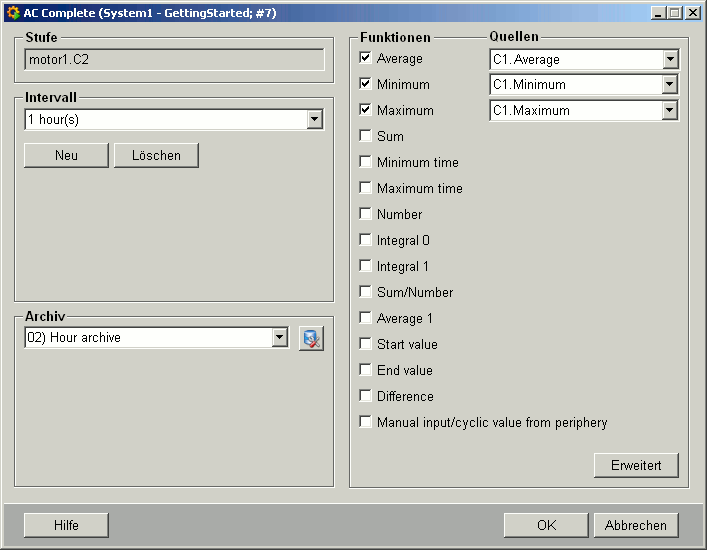Image resolution: width=707 pixels, height=550 pixels.
Task: Tick the Integral 0 checkbox
Action: [x=366, y=240]
